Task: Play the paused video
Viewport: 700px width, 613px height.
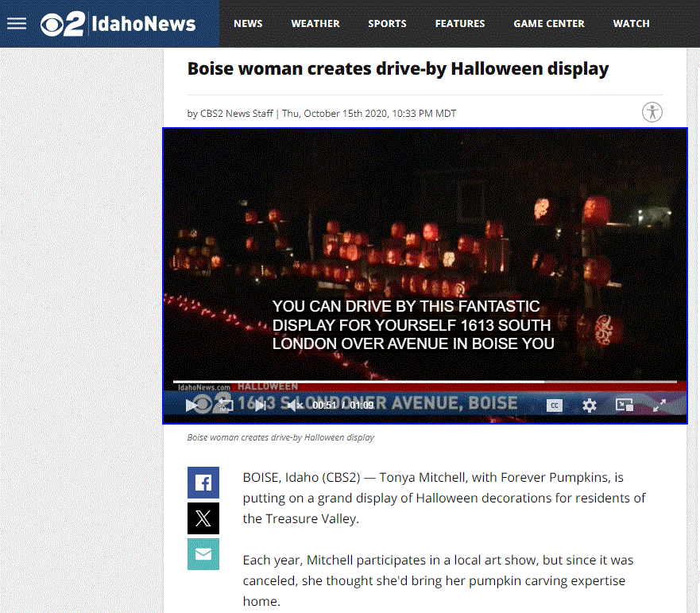Action: [x=191, y=405]
